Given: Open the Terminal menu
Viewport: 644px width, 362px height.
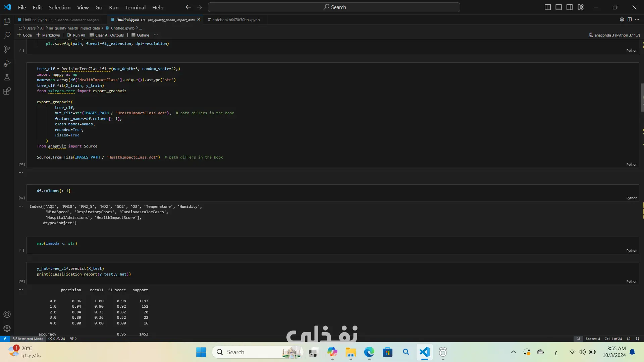Looking at the screenshot, I should [x=135, y=7].
